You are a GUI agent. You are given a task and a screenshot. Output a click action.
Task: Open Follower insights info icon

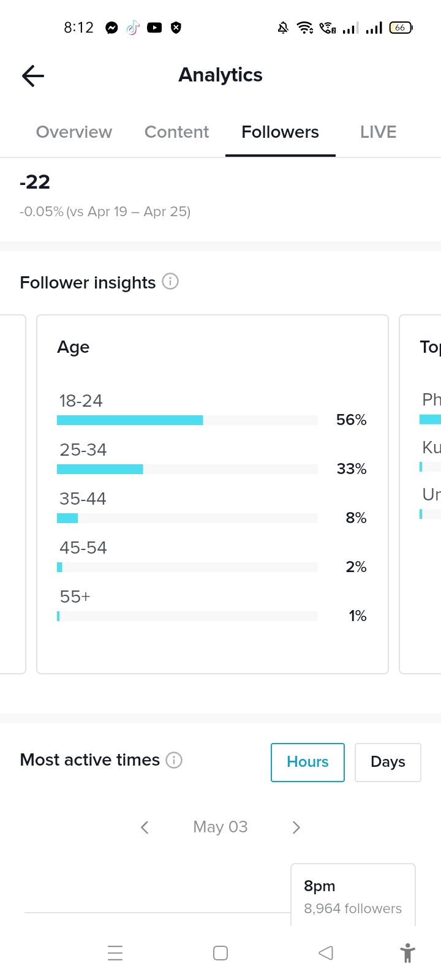coord(170,281)
